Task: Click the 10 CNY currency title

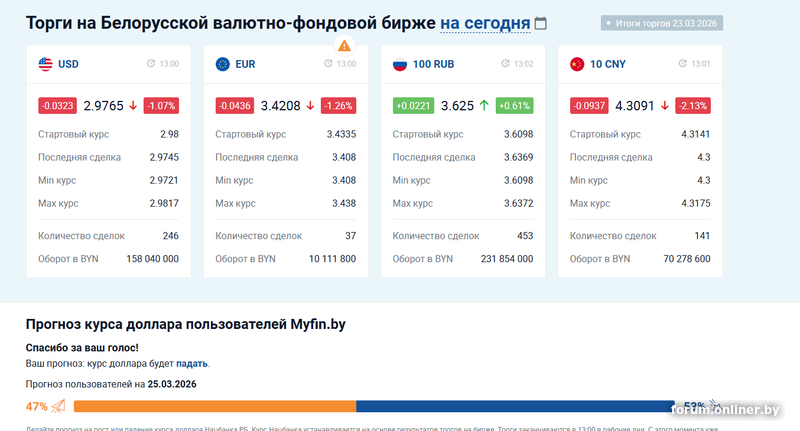Action: 608,64
